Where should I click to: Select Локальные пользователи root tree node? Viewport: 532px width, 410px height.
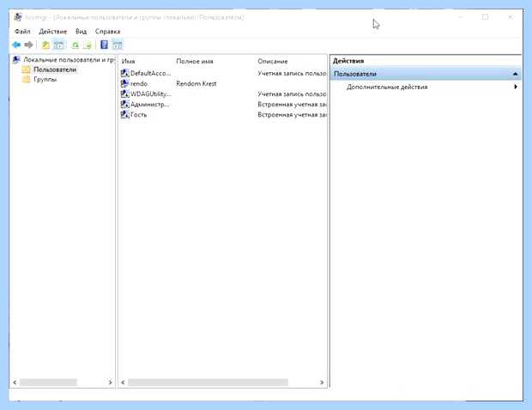pos(69,60)
